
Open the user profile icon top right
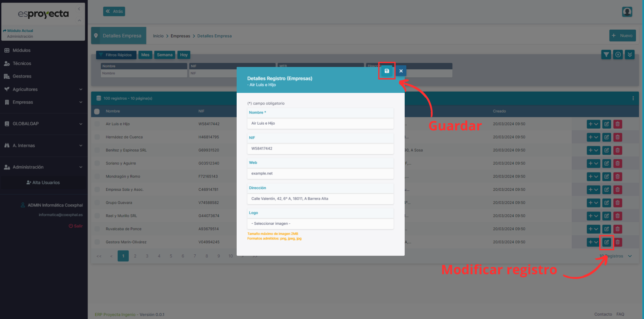627,11
